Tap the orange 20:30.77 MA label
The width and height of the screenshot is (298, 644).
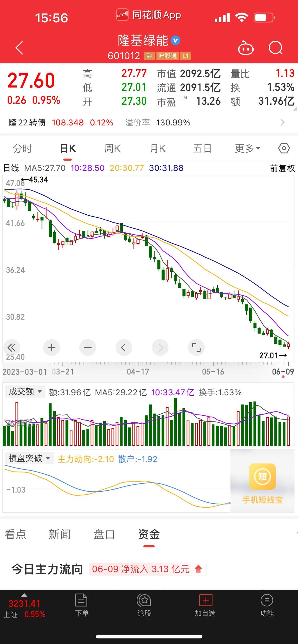click(127, 168)
